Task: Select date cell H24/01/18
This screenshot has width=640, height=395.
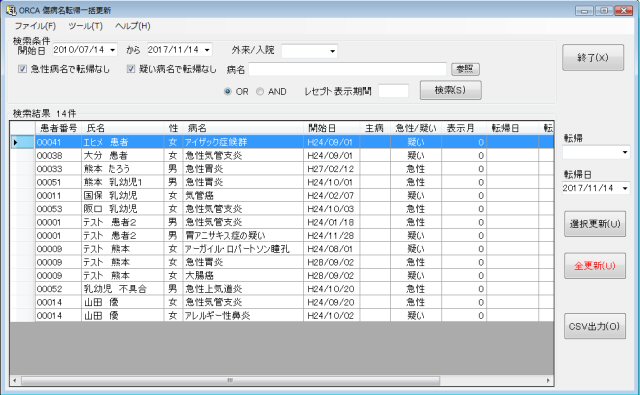Action: 332,222
